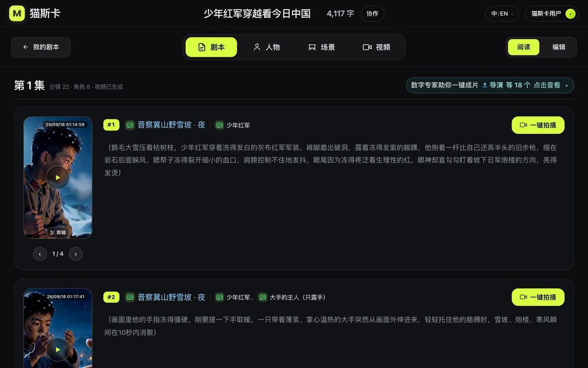Click icon beside 大手的主人（只露手）

pos(263,297)
